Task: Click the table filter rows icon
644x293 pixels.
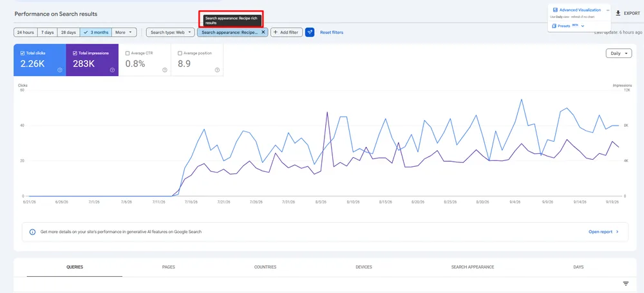Action: tap(626, 283)
